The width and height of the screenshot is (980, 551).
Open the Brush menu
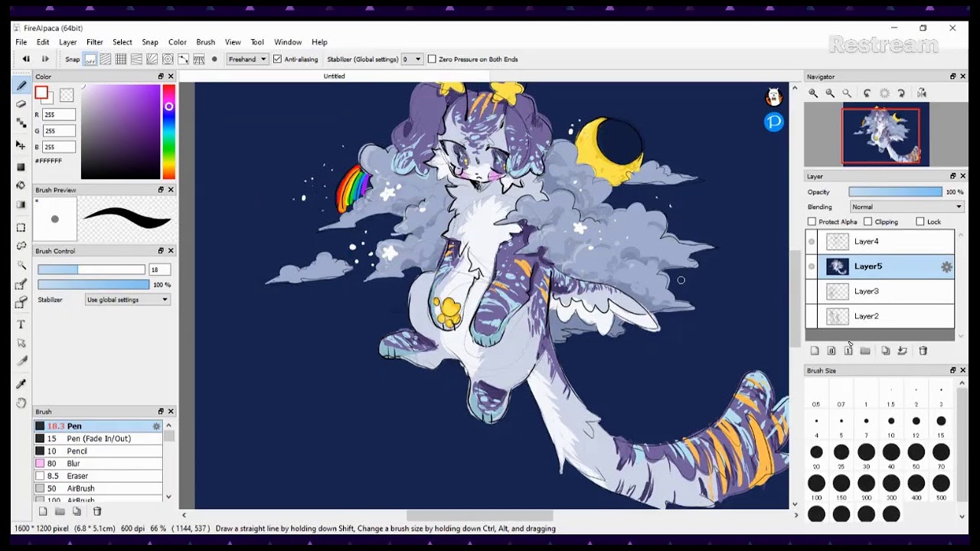point(206,42)
